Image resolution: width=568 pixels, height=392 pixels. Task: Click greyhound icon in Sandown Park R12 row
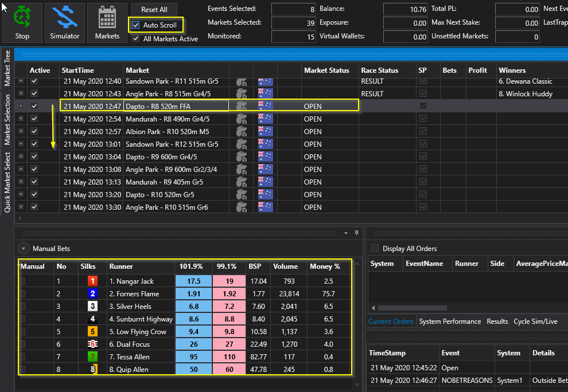[x=241, y=144]
